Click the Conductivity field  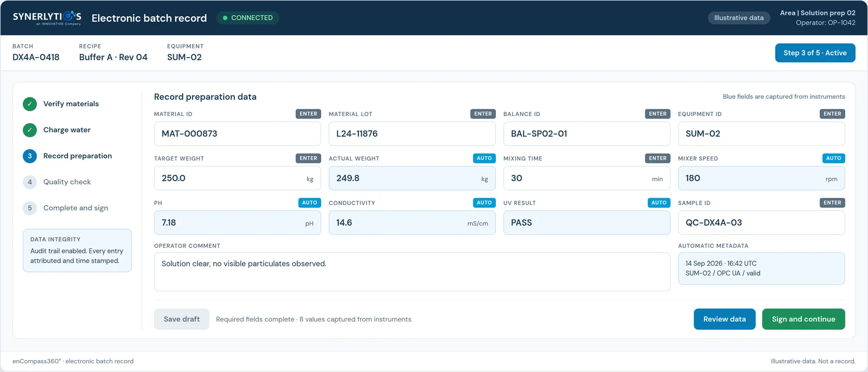[x=412, y=222]
